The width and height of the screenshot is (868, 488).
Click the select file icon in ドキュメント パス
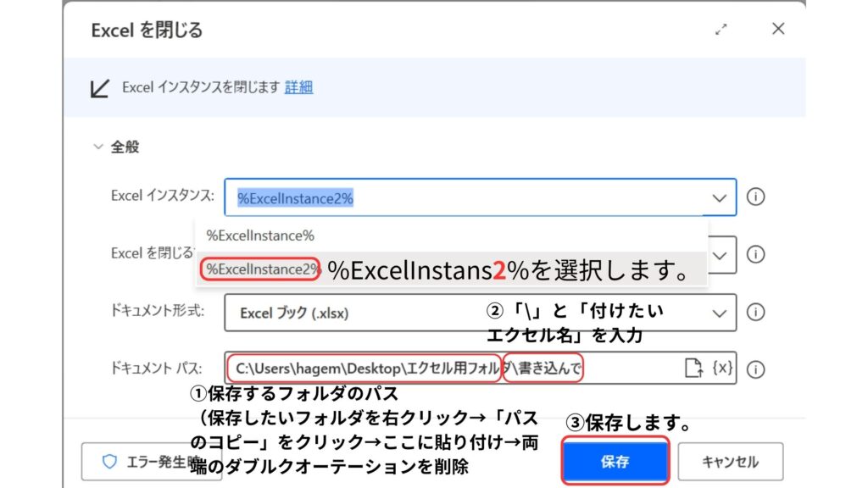pos(693,368)
